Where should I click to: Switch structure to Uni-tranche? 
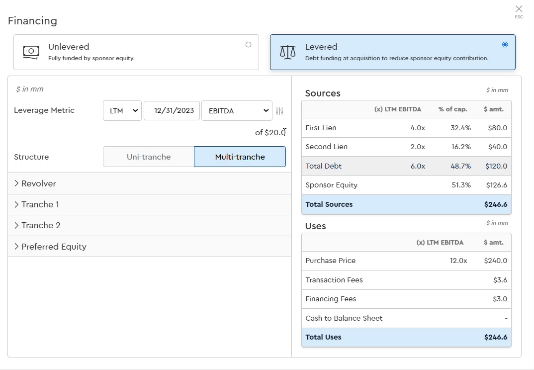(149, 157)
